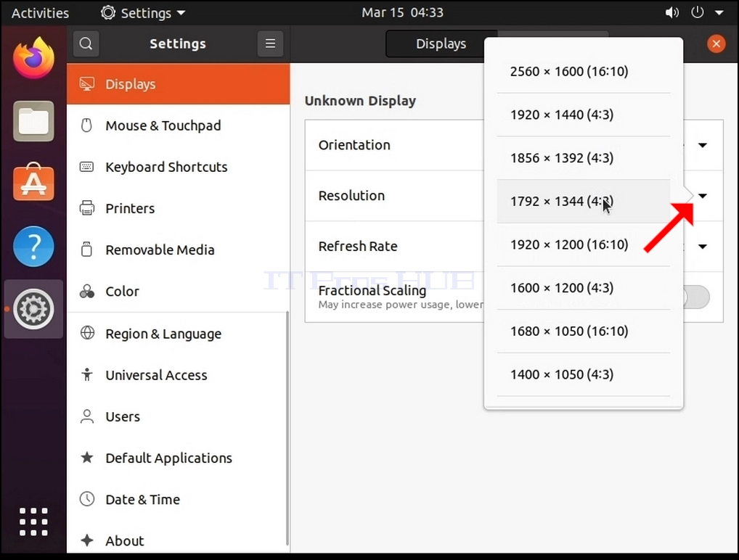This screenshot has width=739, height=560.
Task: Select 1920 × 1440 (4:3) resolution
Action: 584,115
